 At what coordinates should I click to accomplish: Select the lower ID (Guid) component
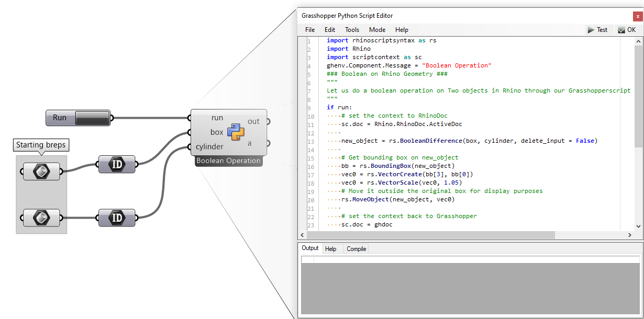[x=116, y=218]
